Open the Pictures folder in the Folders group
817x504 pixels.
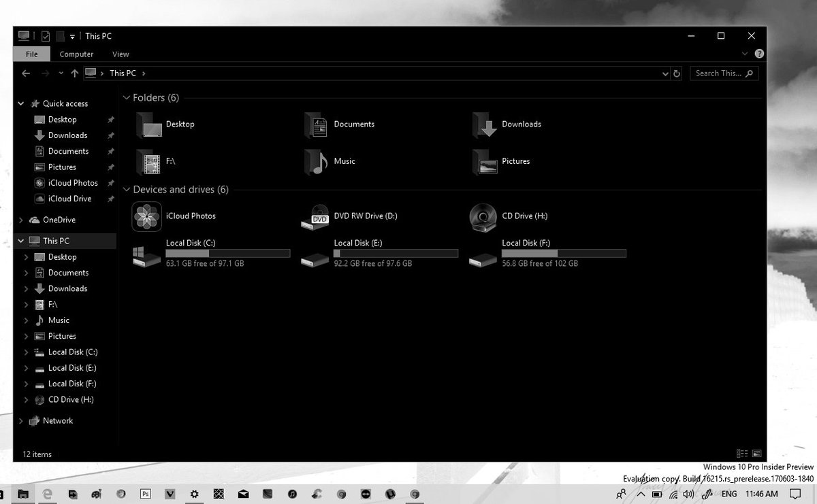501,162
